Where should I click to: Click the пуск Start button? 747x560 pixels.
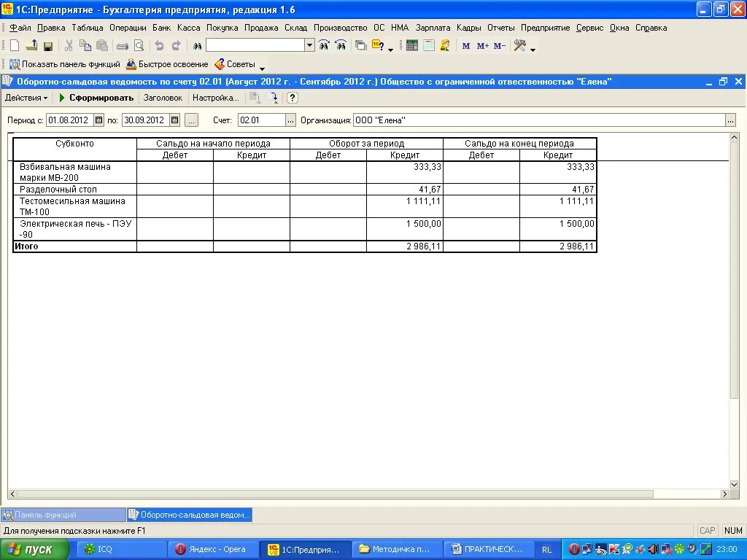pos(34,550)
